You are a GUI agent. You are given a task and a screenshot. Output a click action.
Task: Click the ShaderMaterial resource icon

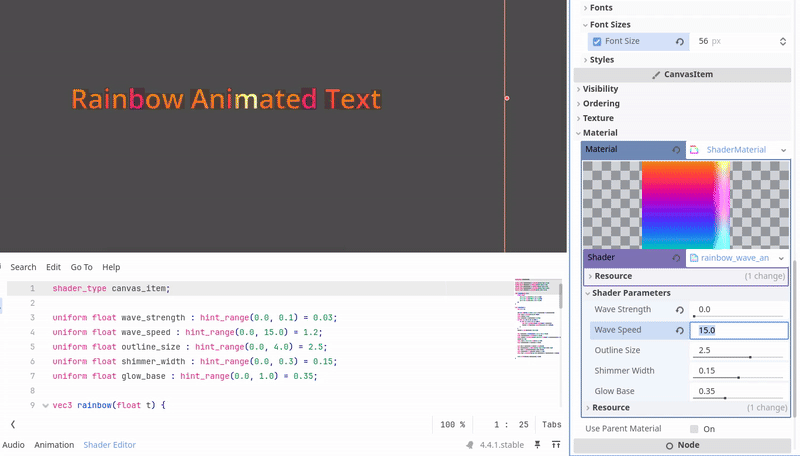tap(694, 150)
